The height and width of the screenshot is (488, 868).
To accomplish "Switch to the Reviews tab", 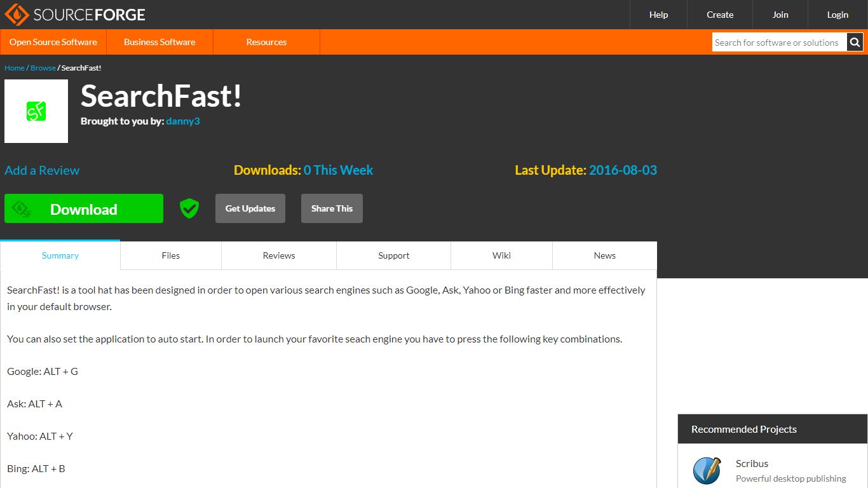I will [x=279, y=255].
